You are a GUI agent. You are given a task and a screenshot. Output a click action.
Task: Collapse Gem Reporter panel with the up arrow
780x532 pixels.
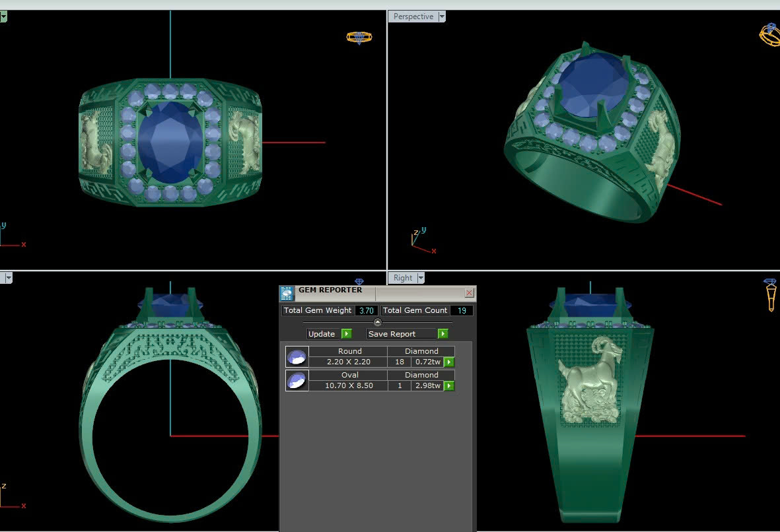377,322
